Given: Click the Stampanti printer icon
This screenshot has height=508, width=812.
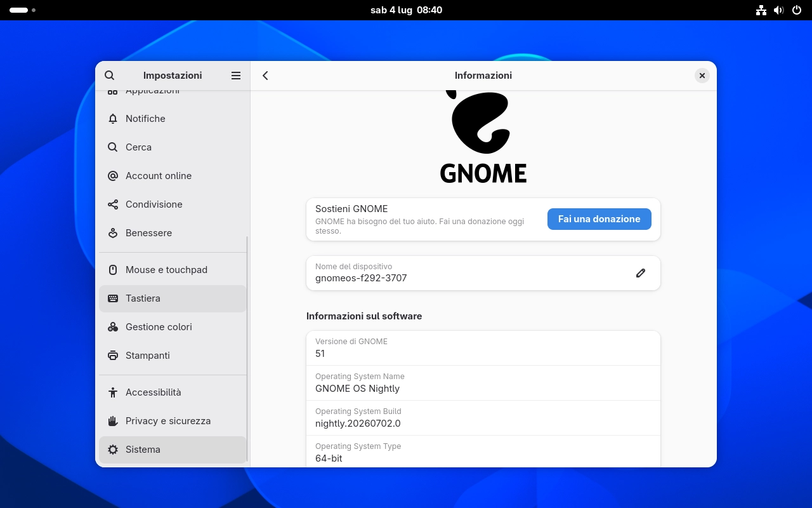Looking at the screenshot, I should pyautogui.click(x=113, y=356).
